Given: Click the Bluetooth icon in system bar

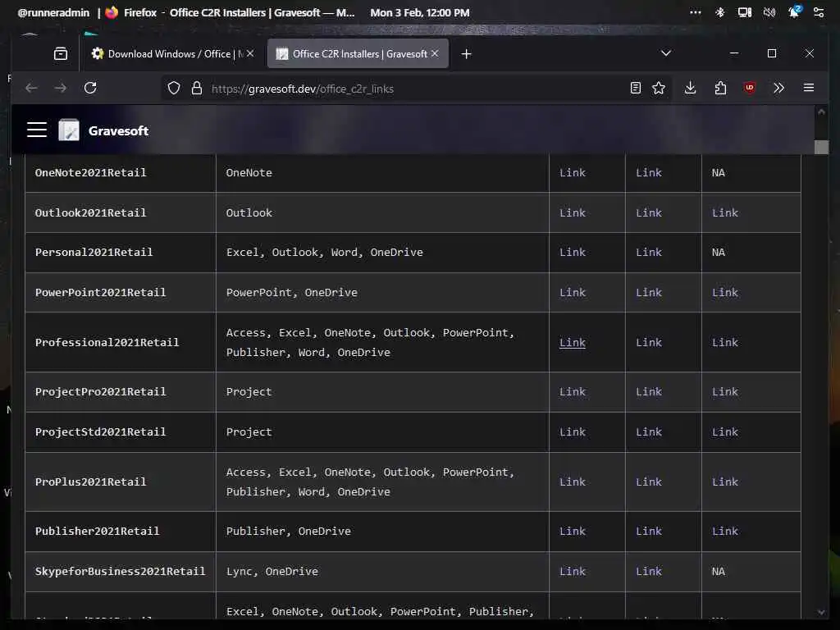Looking at the screenshot, I should pos(720,12).
